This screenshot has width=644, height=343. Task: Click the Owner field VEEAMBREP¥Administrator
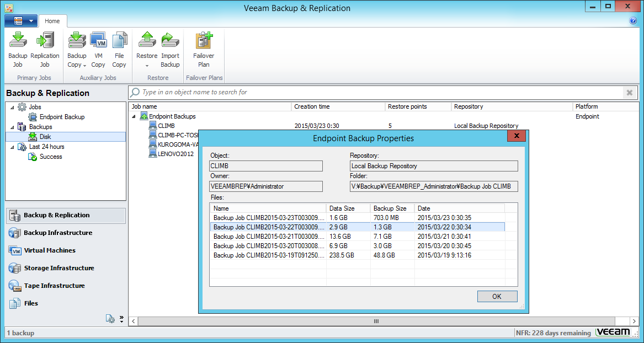tap(266, 186)
